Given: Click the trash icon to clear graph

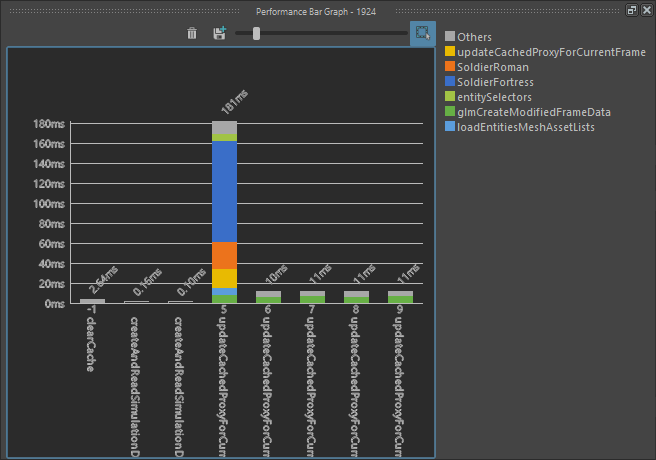Looking at the screenshot, I should click(x=192, y=33).
